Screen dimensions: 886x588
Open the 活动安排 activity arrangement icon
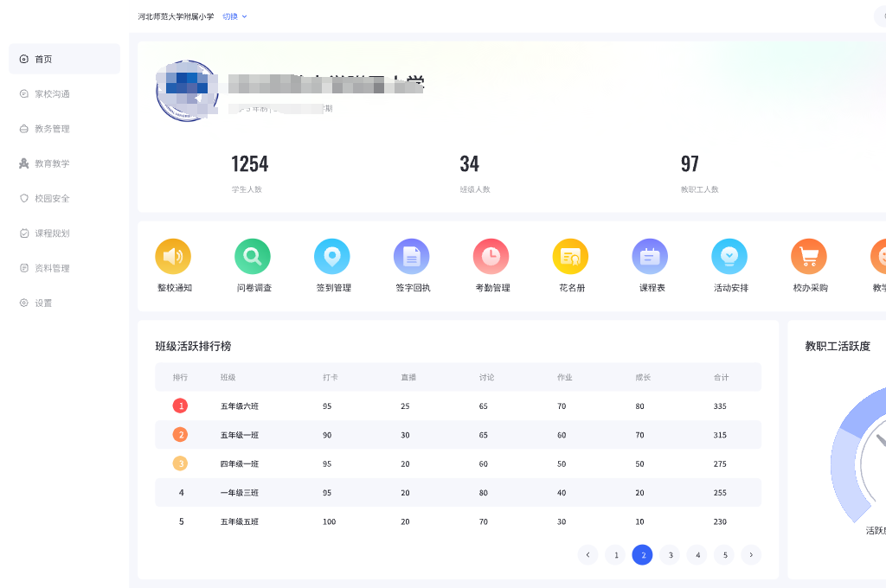pyautogui.click(x=729, y=256)
